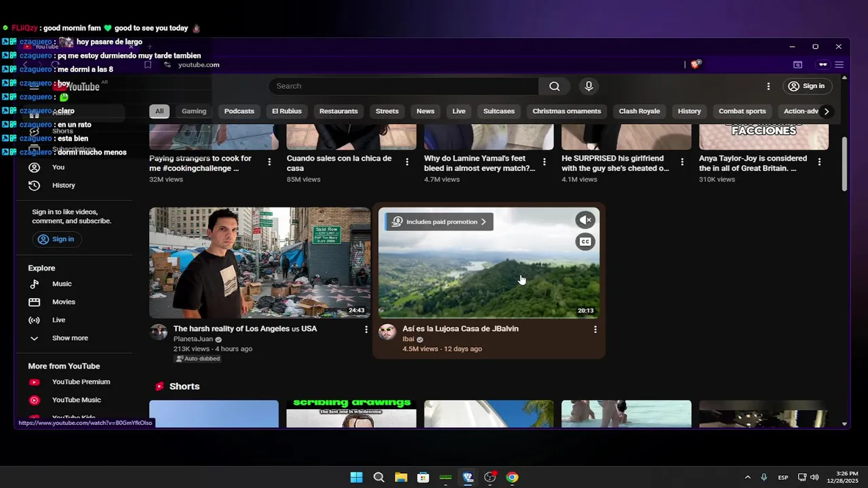The image size is (868, 488).
Task: Select the Streets filter chip
Action: coord(387,111)
